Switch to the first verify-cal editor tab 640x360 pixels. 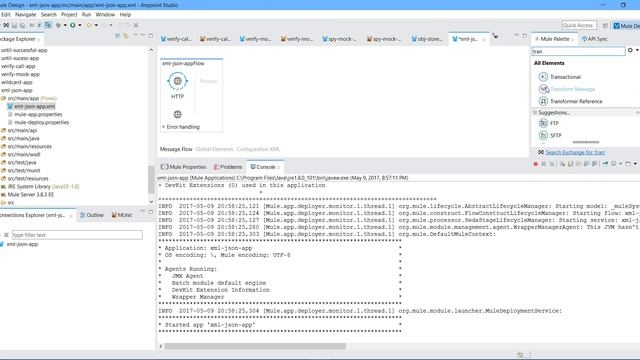click(176, 39)
